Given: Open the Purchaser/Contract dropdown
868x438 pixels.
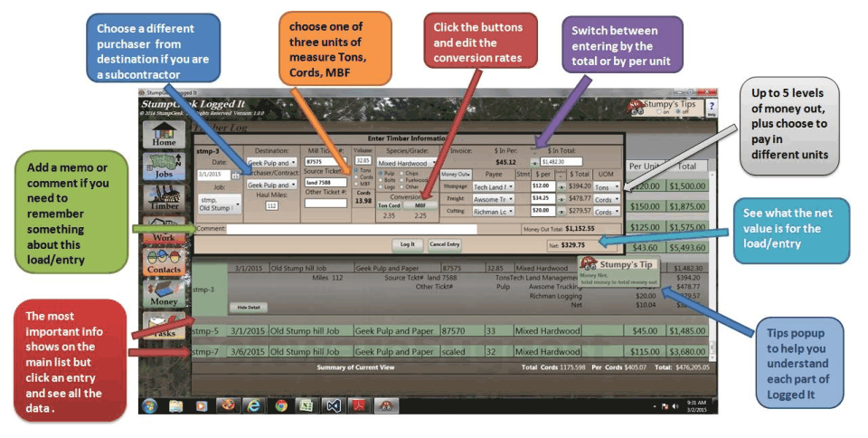Looking at the screenshot, I should [x=271, y=185].
